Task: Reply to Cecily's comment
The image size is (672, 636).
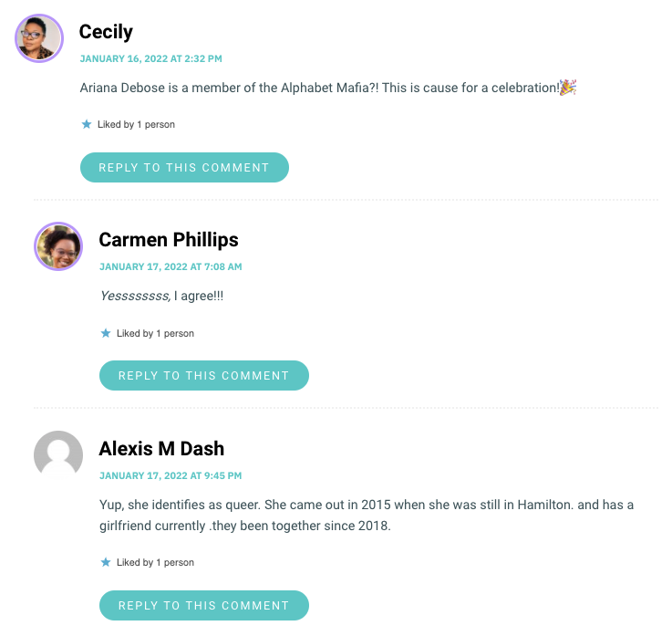Action: (184, 167)
